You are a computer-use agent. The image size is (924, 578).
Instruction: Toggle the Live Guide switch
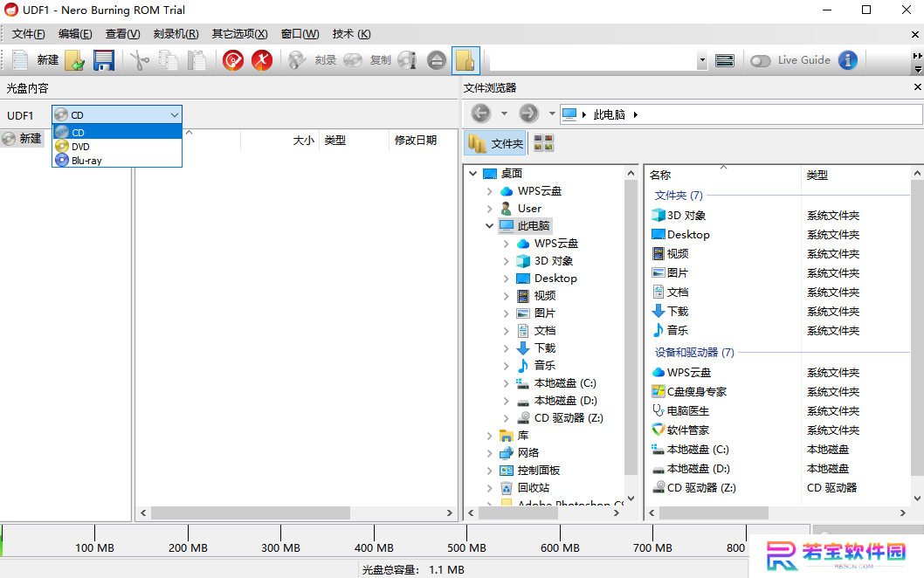click(x=760, y=61)
